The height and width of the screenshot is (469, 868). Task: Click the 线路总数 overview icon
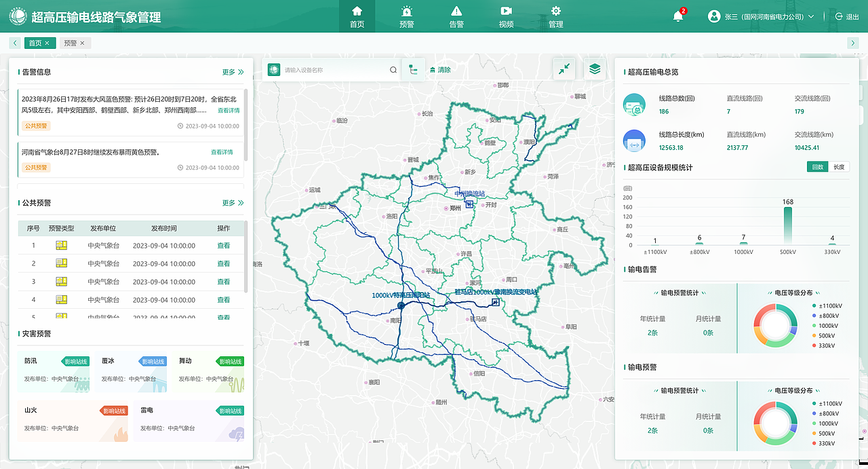(635, 105)
